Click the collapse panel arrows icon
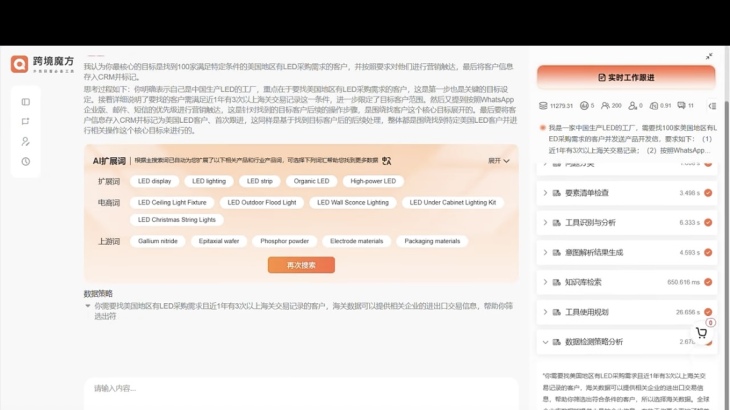Image resolution: width=730 pixels, height=410 pixels. click(x=709, y=56)
